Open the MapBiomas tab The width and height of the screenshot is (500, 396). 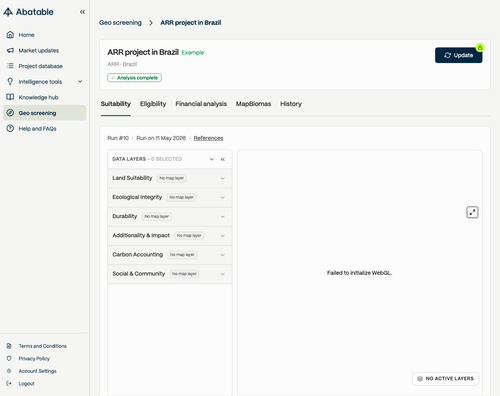point(253,104)
